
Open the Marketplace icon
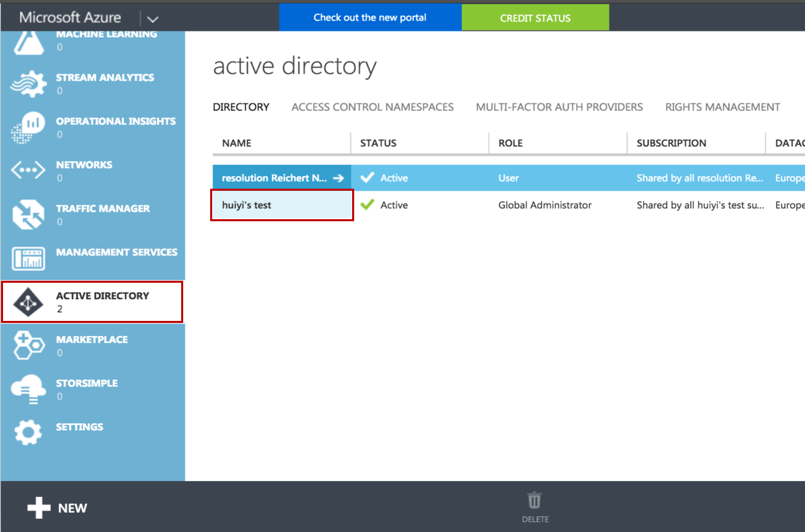(28, 345)
